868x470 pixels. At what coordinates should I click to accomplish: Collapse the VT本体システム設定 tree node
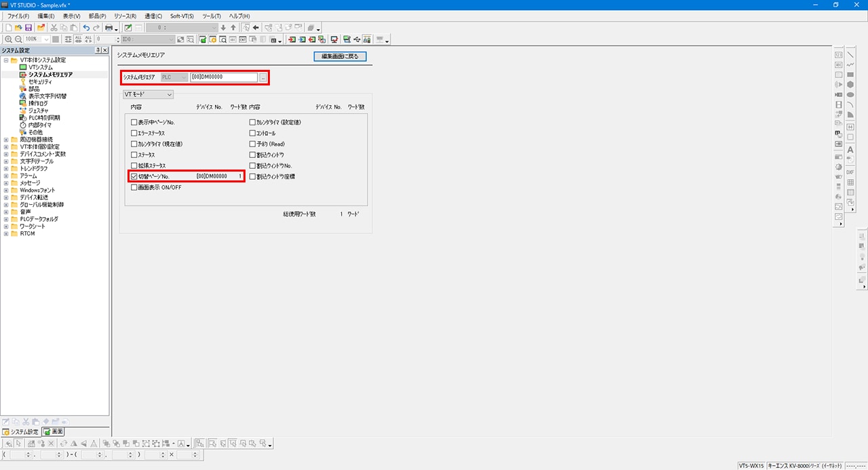(6, 60)
